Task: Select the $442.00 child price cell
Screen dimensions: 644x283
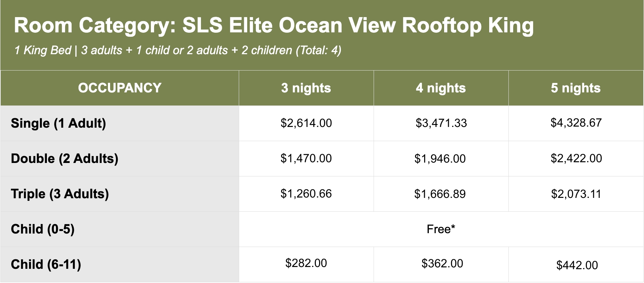Action: [x=577, y=265]
